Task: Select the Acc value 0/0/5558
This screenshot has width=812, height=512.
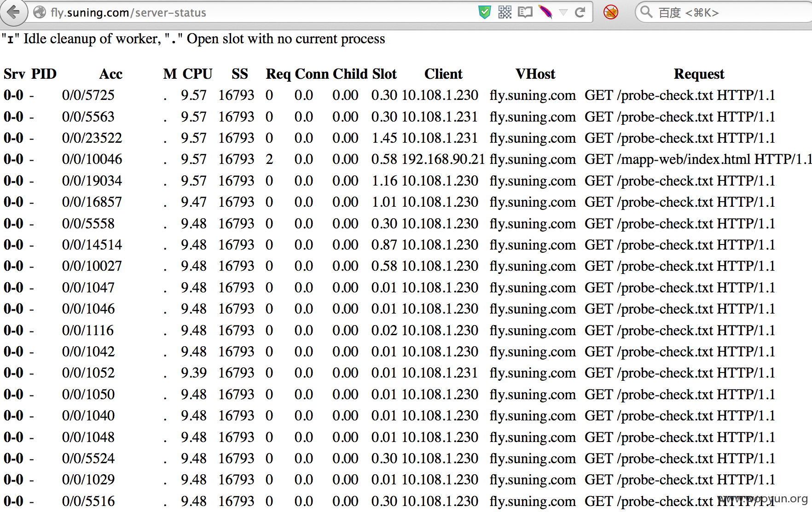Action: pos(88,224)
